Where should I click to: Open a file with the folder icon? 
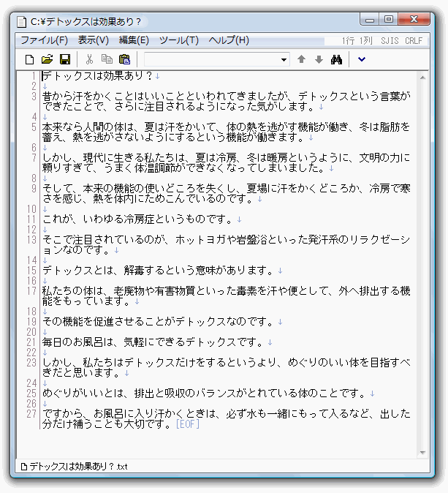coord(47,59)
